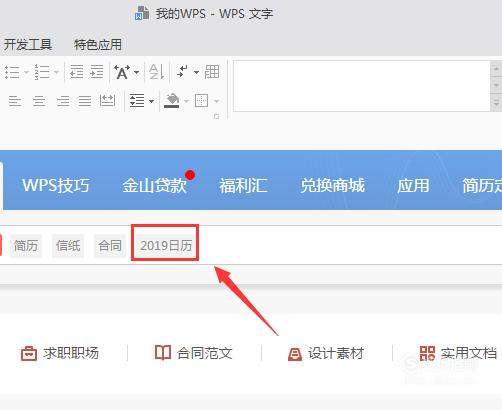Click the Chinese typography (A) icon
502x410 pixels.
(122, 72)
